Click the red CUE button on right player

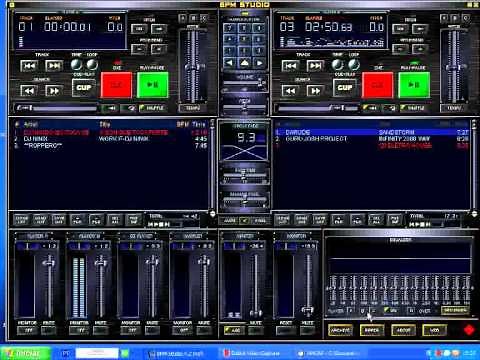378,85
